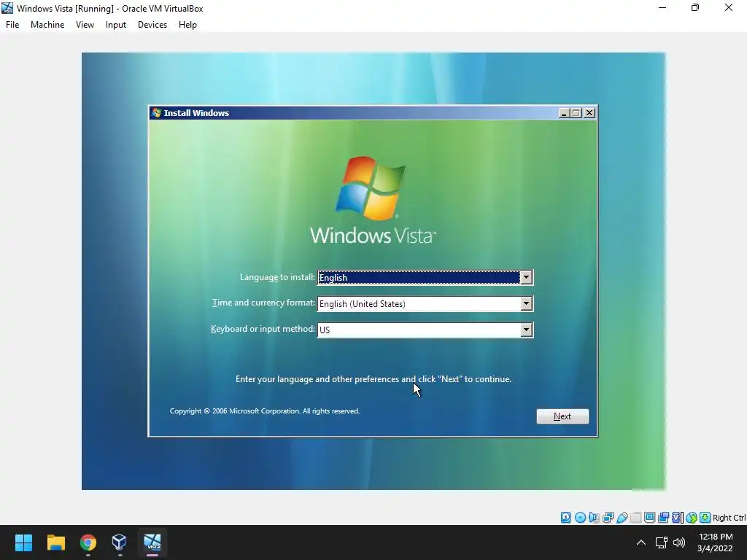Screen dimensions: 747x560
Task: Maximize the Install Windows dialog
Action: coord(576,113)
